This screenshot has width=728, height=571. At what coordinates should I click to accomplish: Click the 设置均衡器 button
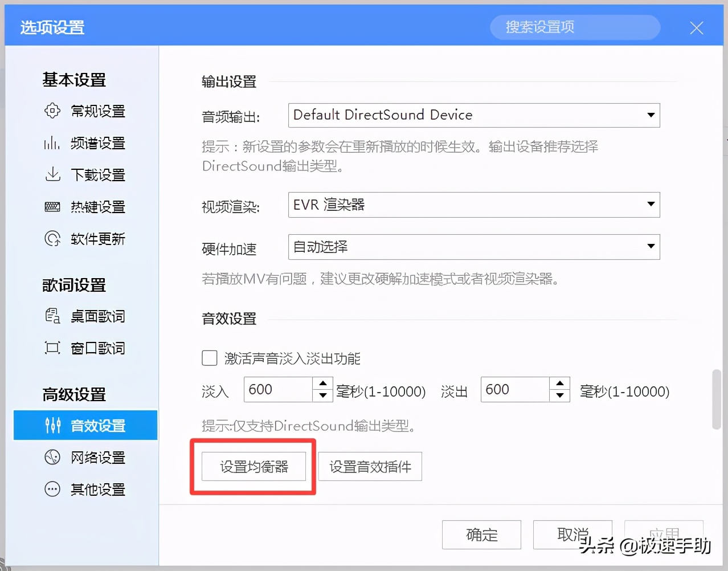pos(253,466)
